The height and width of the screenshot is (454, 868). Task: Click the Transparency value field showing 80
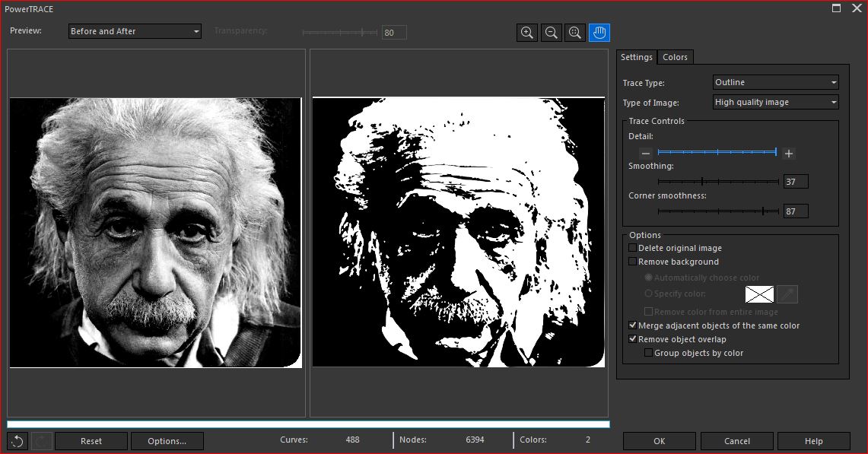click(x=394, y=33)
